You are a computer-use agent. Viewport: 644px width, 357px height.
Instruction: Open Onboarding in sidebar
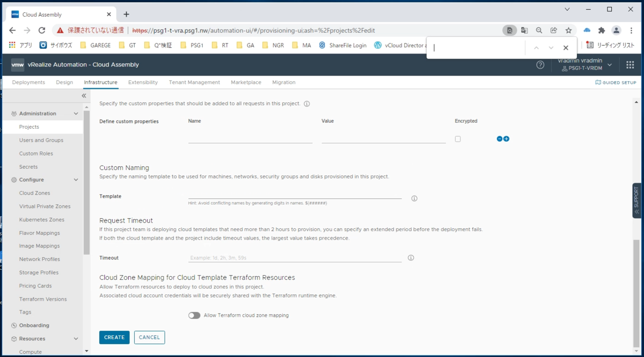tap(34, 325)
